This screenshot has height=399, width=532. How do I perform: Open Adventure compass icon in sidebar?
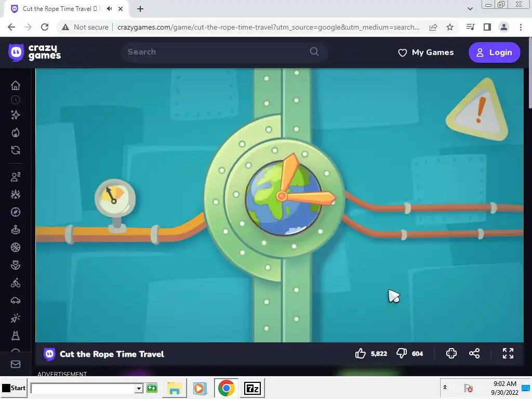pos(15,212)
